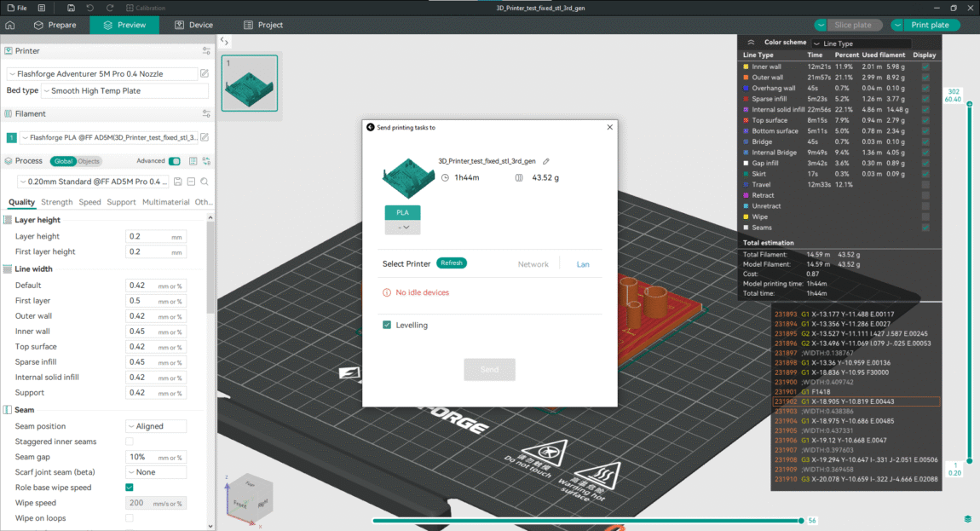980x531 pixels.
Task: Click the undo arrow icon
Action: tap(90, 9)
